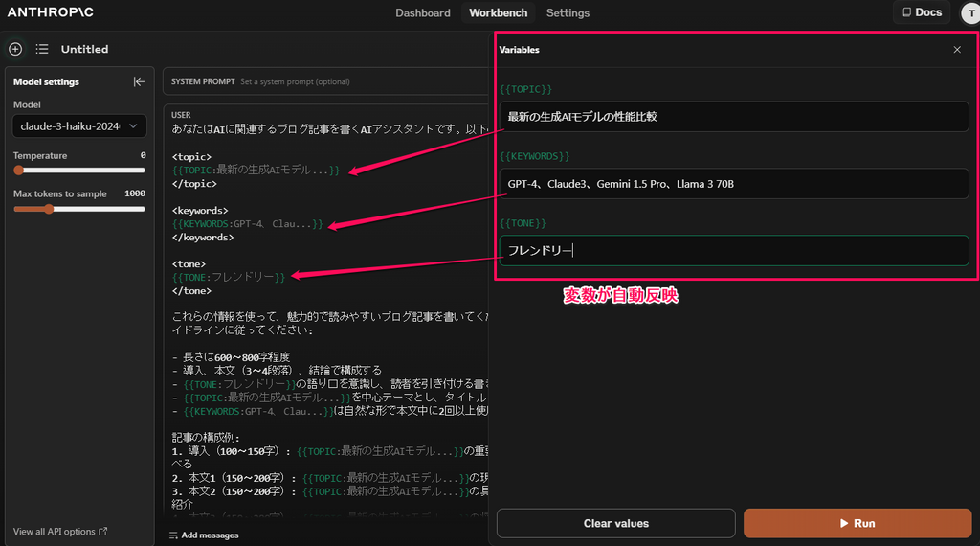This screenshot has width=980, height=546.
Task: Open View all API options link
Action: pos(60,532)
